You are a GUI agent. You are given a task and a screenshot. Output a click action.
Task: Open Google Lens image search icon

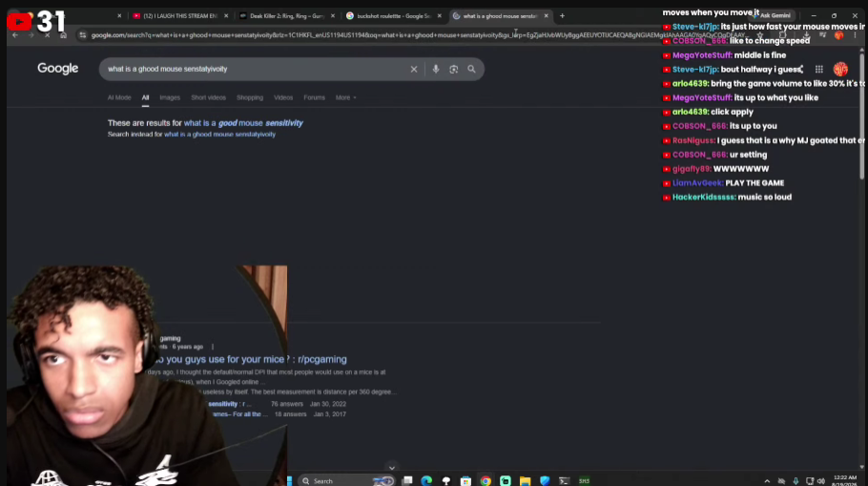453,70
